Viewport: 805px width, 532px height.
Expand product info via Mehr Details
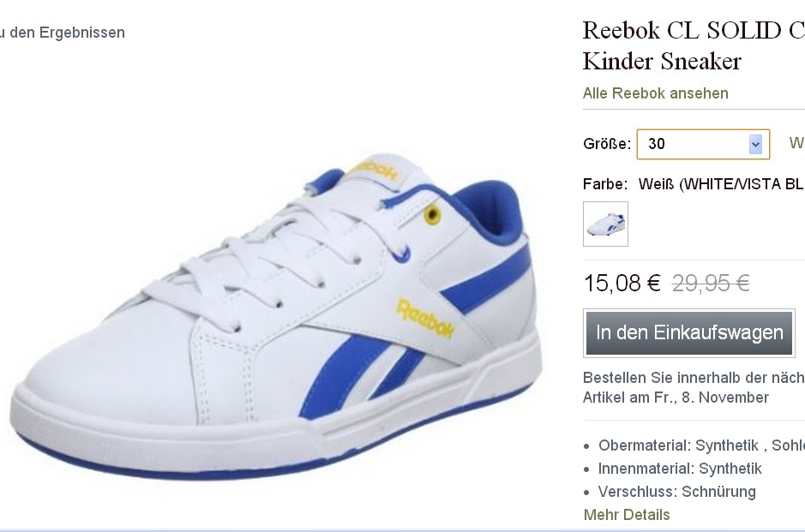click(x=627, y=515)
